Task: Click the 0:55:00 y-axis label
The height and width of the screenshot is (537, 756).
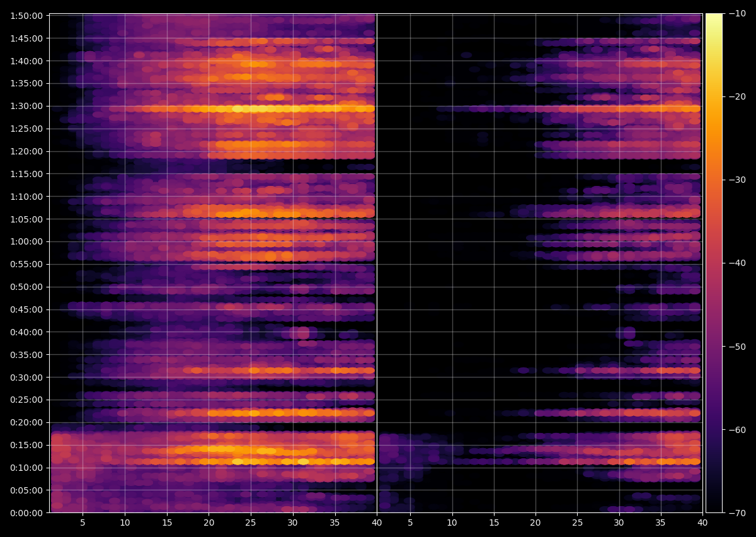Action: (27, 263)
